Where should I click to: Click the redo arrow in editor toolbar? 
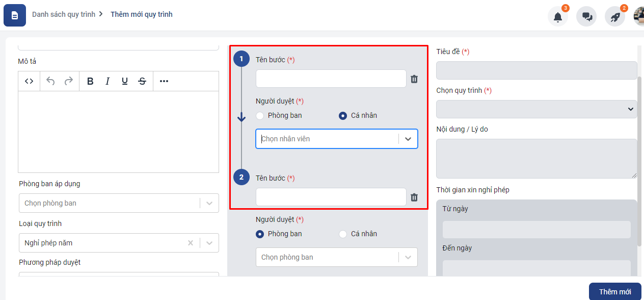click(68, 81)
